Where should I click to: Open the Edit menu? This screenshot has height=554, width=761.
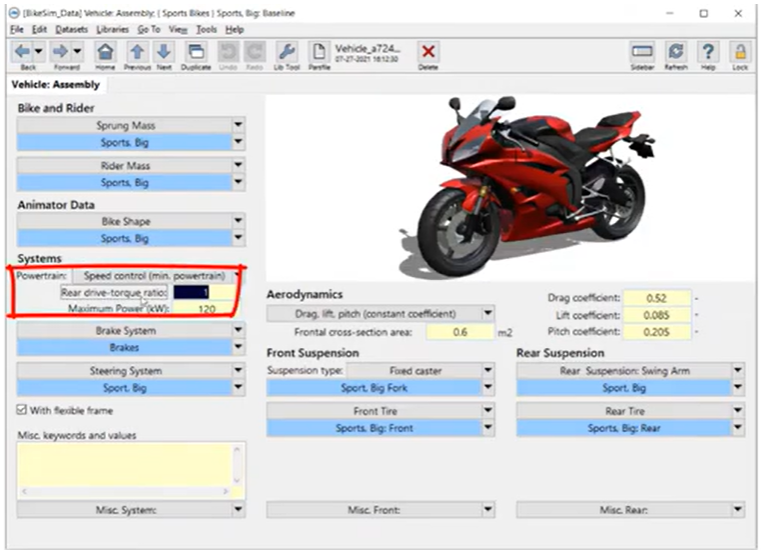(x=39, y=30)
